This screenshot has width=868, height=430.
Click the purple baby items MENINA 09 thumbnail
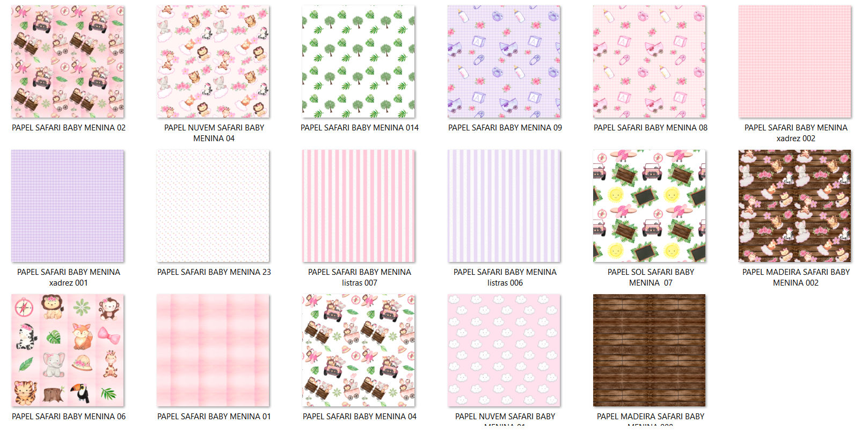[504, 62]
